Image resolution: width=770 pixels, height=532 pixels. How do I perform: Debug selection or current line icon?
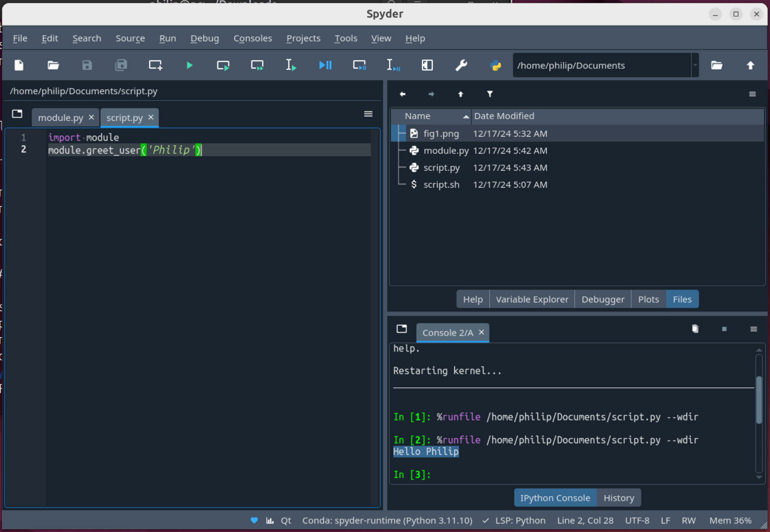pyautogui.click(x=393, y=65)
